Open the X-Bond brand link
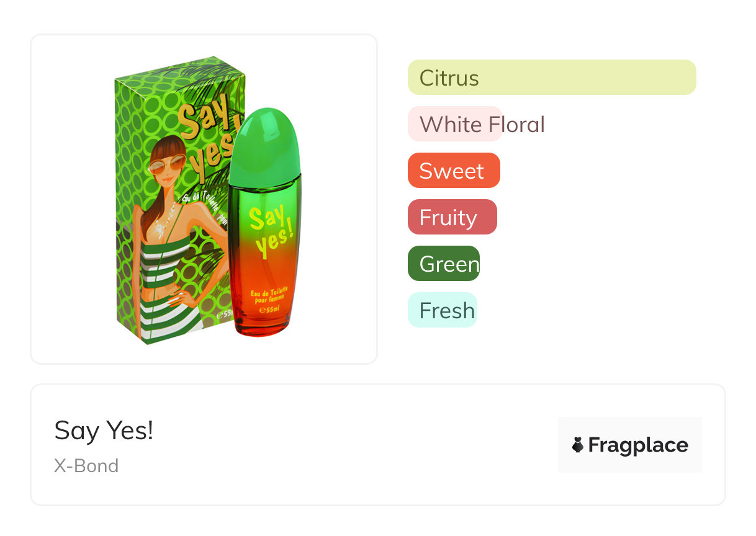Image resolution: width=756 pixels, height=536 pixels. pyautogui.click(x=86, y=466)
